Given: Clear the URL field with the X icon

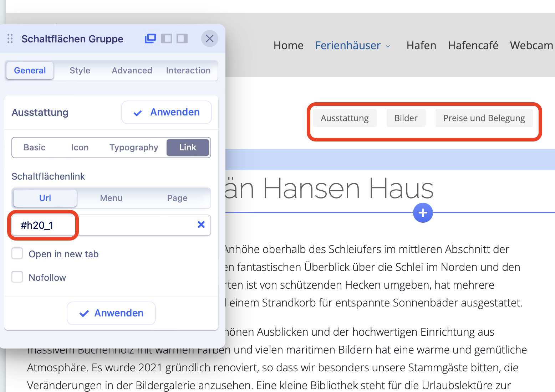Looking at the screenshot, I should (201, 225).
